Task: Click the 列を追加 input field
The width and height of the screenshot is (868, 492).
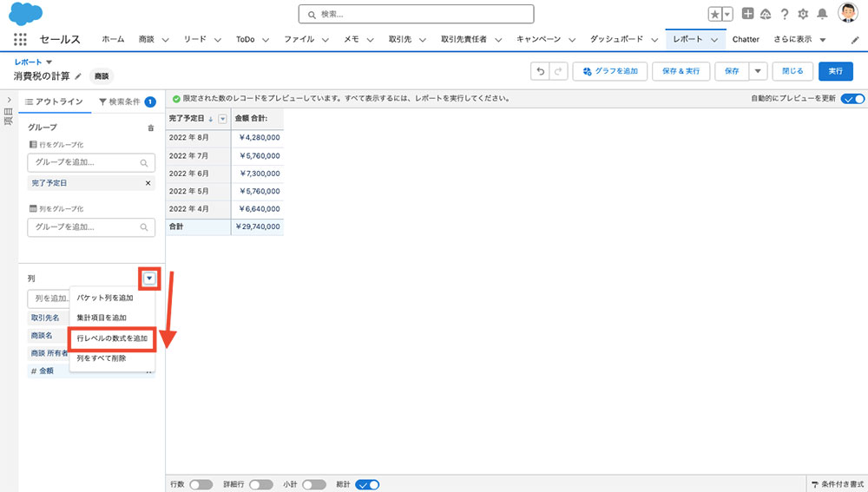Action: [x=49, y=298]
